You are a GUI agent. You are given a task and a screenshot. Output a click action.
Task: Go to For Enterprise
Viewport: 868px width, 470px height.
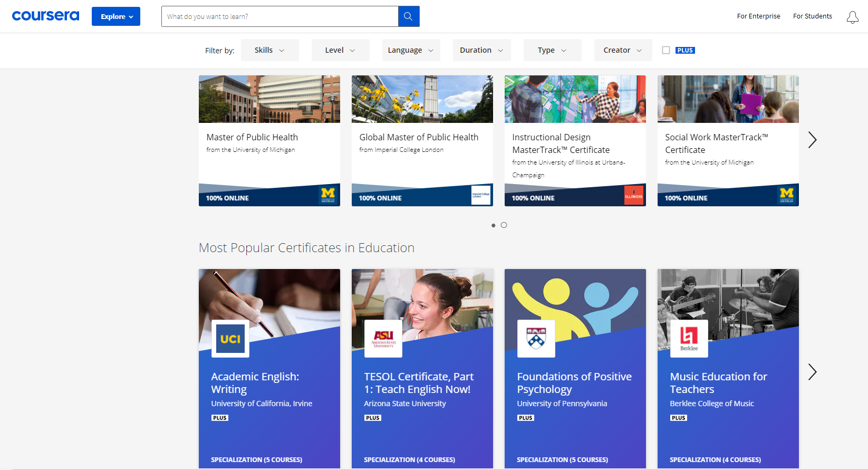758,16
